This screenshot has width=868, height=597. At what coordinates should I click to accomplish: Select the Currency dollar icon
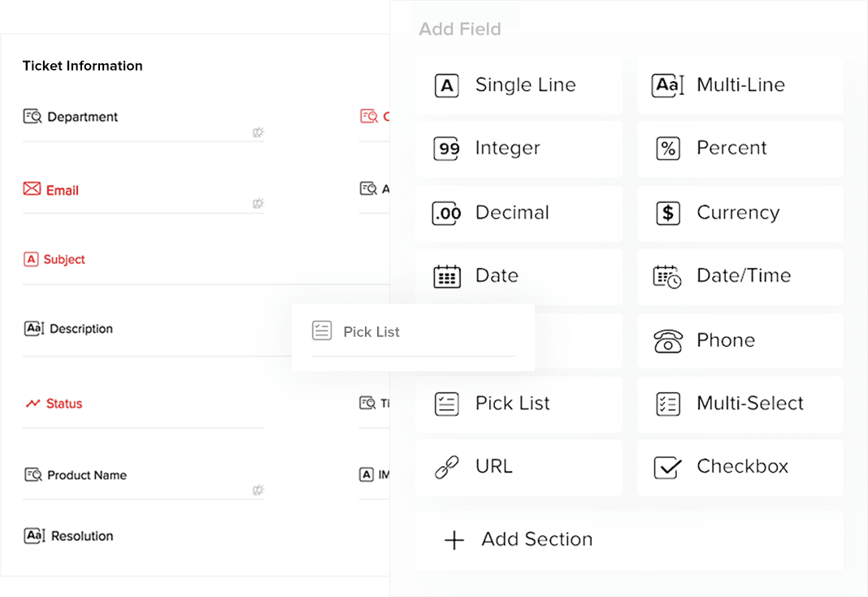click(x=667, y=212)
